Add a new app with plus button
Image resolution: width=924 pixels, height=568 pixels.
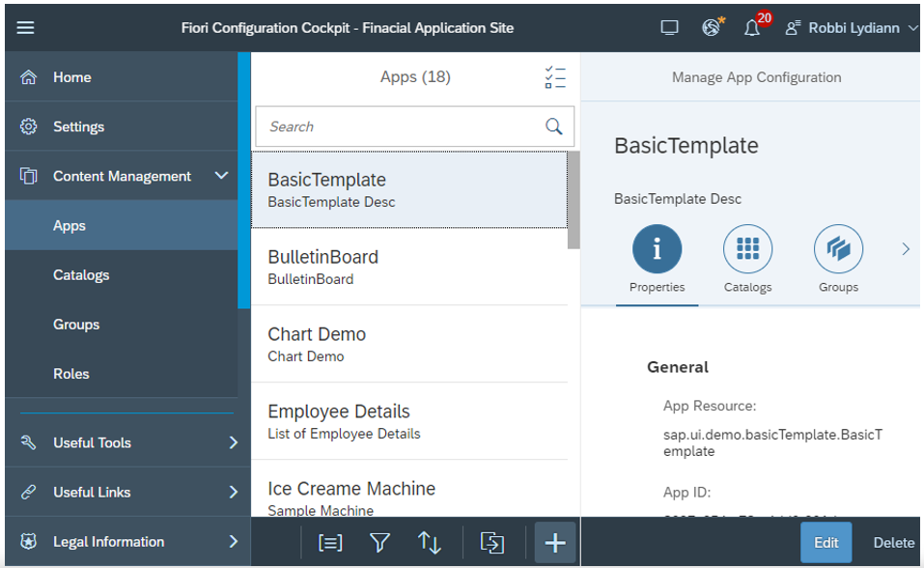[x=555, y=543]
